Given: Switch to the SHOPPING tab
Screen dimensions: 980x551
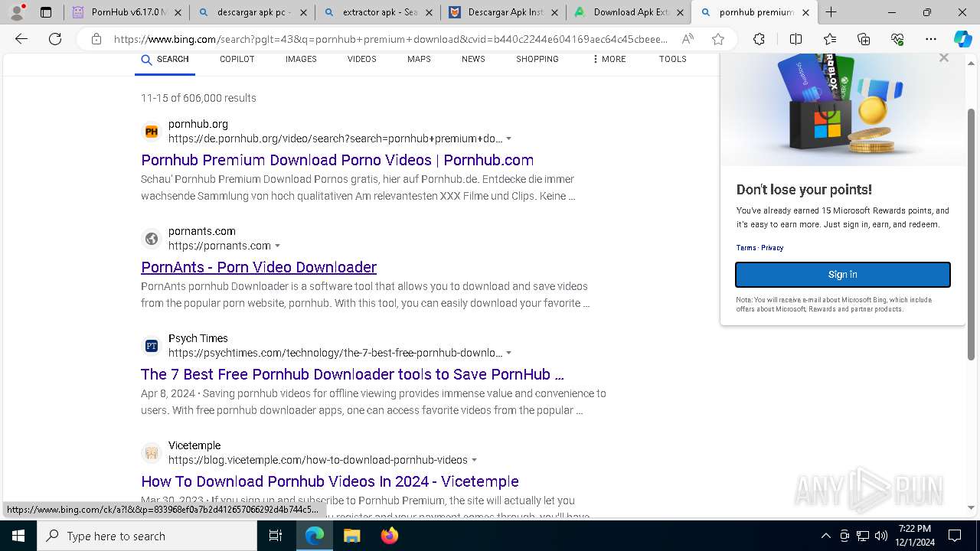Looking at the screenshot, I should pos(537,59).
